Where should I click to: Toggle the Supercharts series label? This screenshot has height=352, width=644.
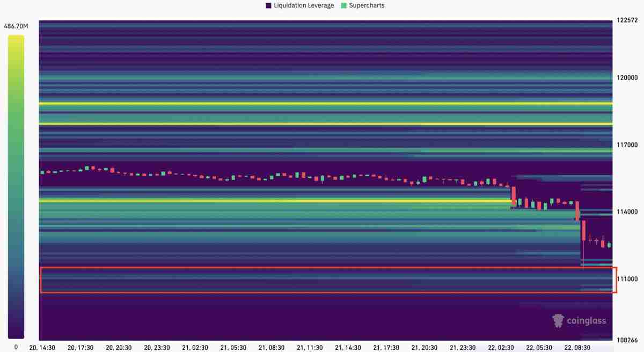(x=367, y=5)
